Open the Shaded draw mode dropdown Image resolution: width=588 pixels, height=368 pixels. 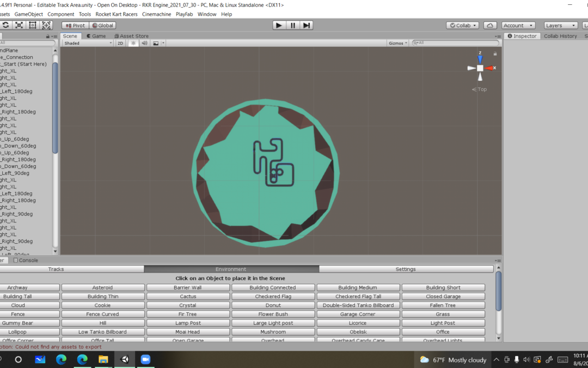[x=88, y=43]
